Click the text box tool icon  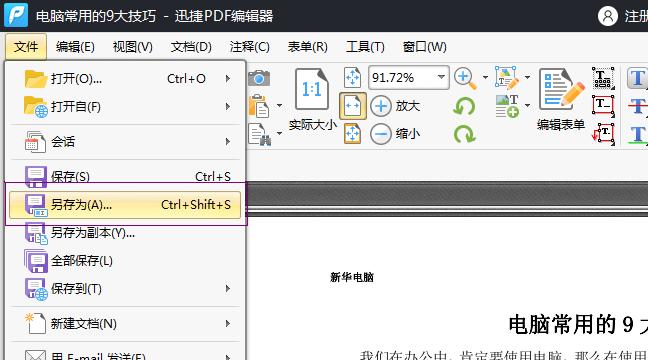click(x=603, y=106)
